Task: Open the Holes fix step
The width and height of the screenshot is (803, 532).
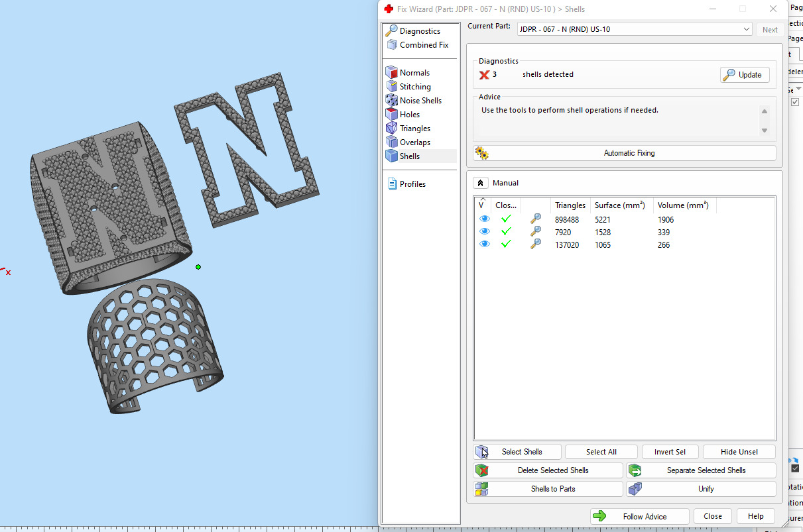Action: pos(410,115)
